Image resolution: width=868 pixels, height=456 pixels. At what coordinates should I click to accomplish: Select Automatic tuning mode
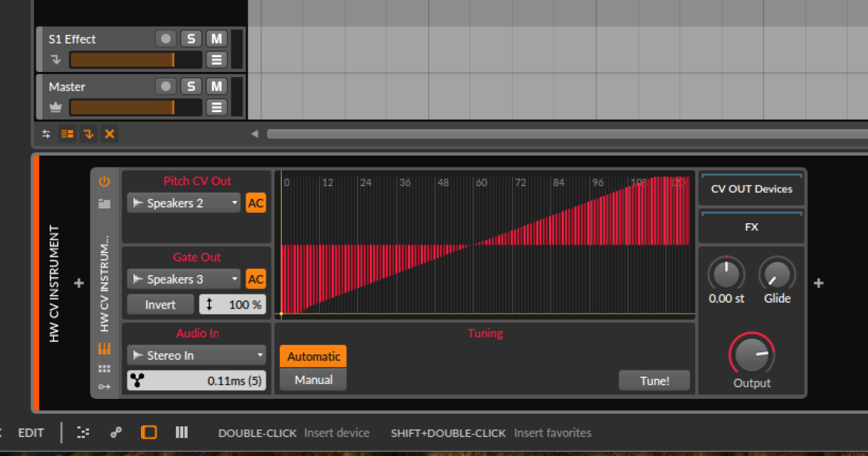[313, 357]
